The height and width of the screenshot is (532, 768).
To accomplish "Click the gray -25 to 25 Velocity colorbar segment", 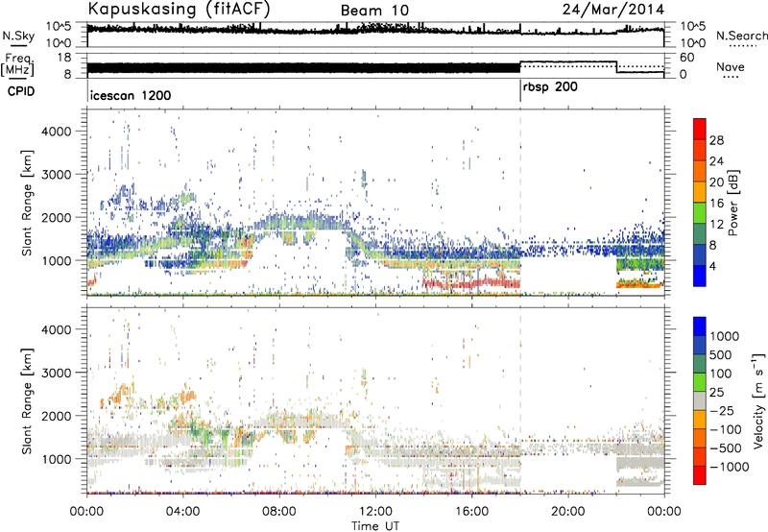I will 700,400.
